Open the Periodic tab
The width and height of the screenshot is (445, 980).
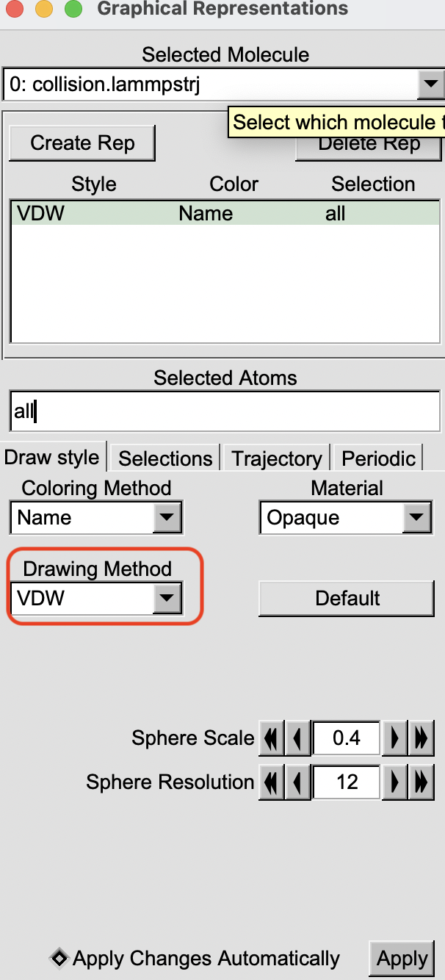(378, 458)
